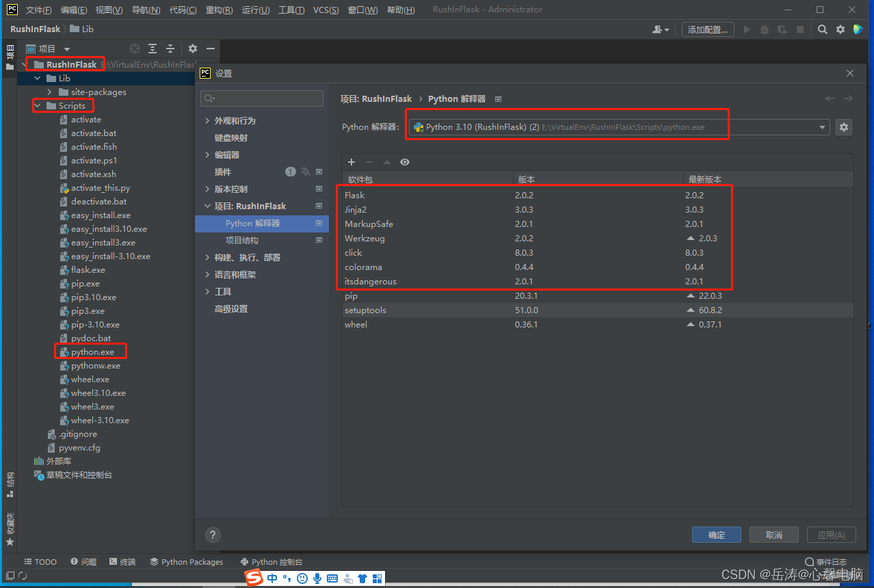Screen dimensions: 874x588
Task: Remove package with the minus icon
Action: point(369,162)
